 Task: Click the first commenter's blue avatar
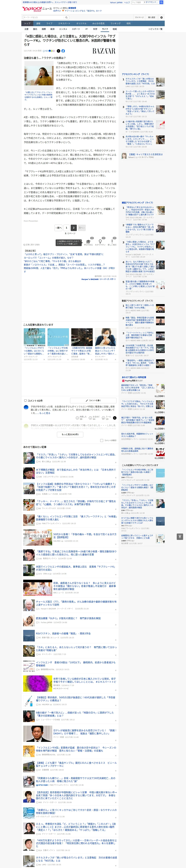pyautogui.click(x=26, y=407)
